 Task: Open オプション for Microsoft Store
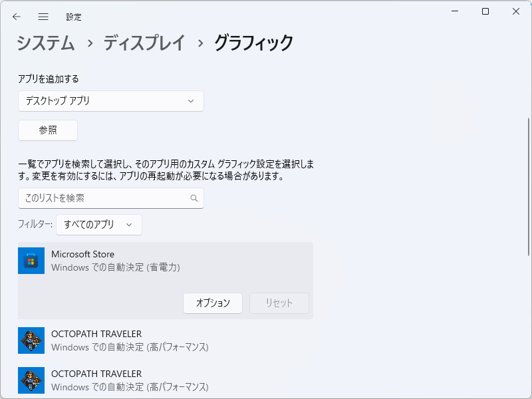coord(213,303)
